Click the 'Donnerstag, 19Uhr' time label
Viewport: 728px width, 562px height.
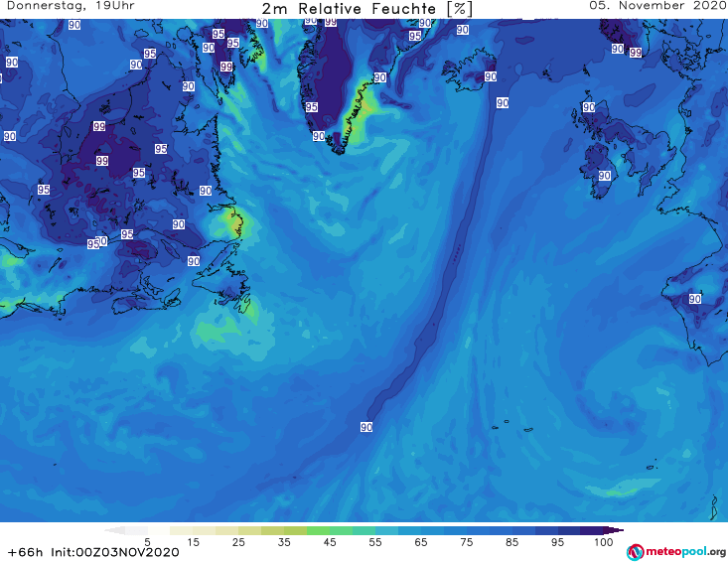pyautogui.click(x=71, y=6)
